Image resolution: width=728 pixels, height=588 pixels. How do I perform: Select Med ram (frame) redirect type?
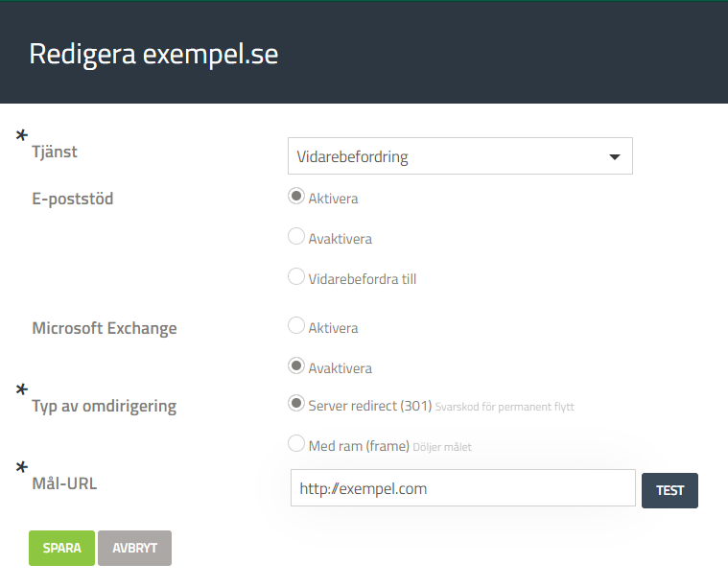click(296, 444)
